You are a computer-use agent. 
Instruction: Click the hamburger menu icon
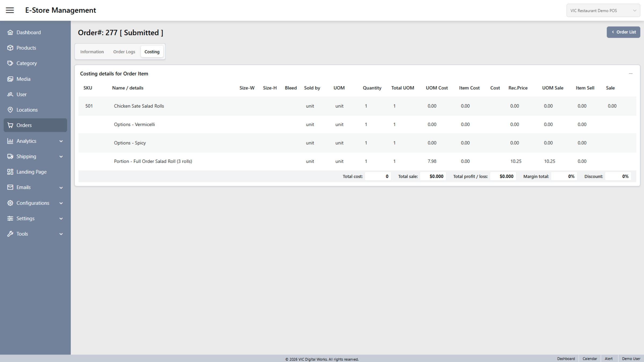10,10
